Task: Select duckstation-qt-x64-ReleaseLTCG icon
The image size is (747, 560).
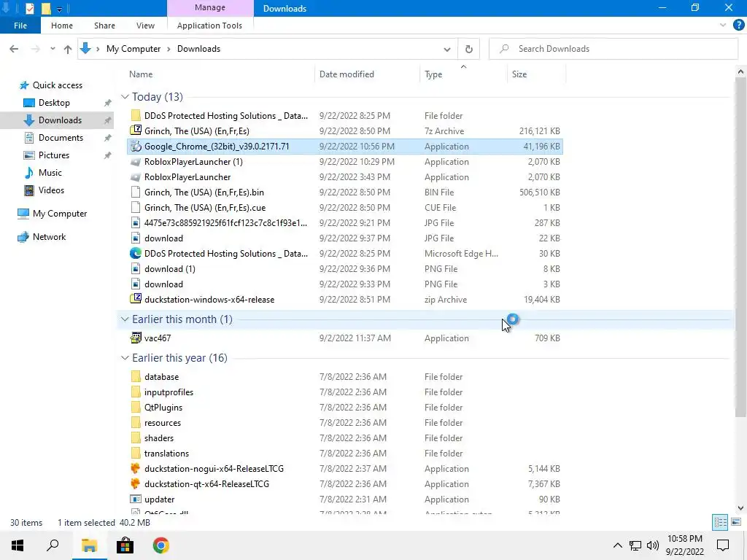Action: point(136,484)
